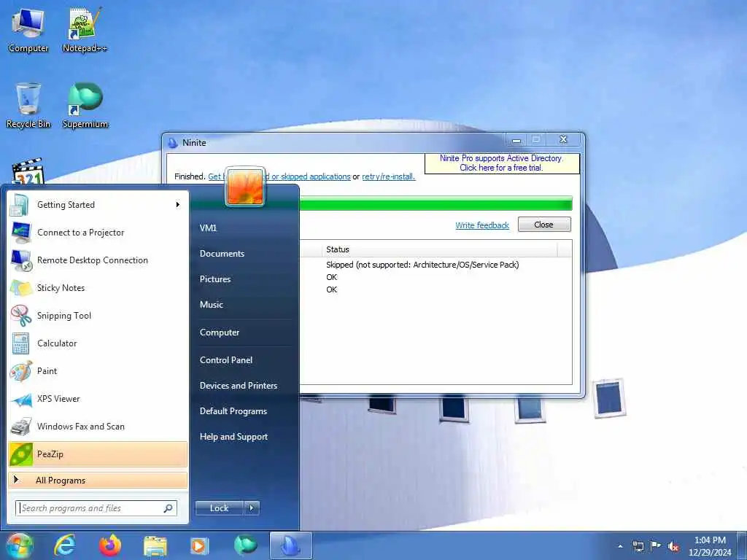The height and width of the screenshot is (560, 747).
Task: Click the Calculator icon
Action: click(21, 343)
